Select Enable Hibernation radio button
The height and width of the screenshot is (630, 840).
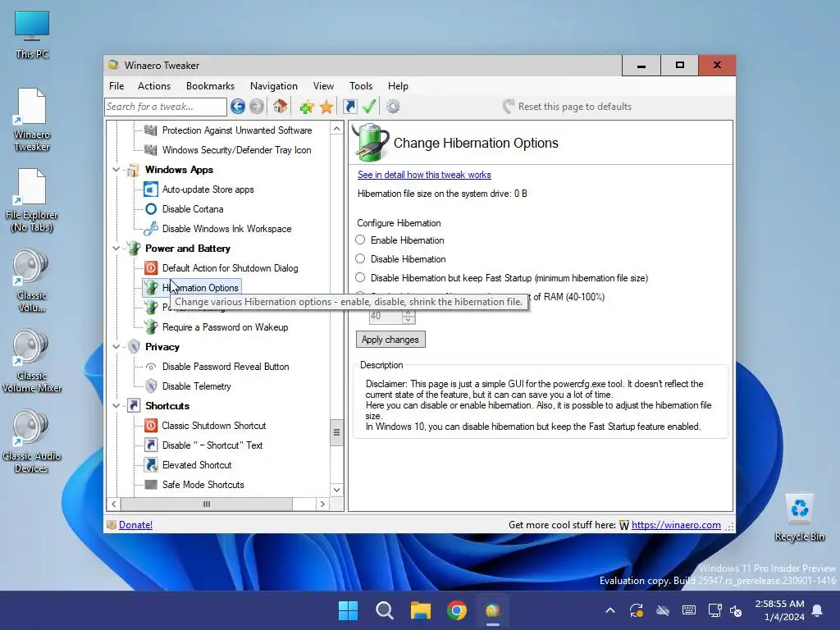361,240
